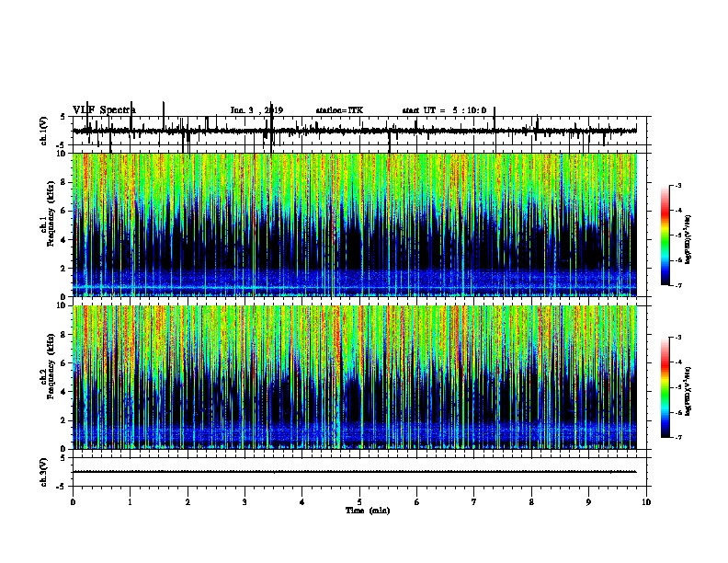This screenshot has height=563, width=728.
Task: Click the ch.2 frequency axis '6' tick label
Action: coord(63,363)
